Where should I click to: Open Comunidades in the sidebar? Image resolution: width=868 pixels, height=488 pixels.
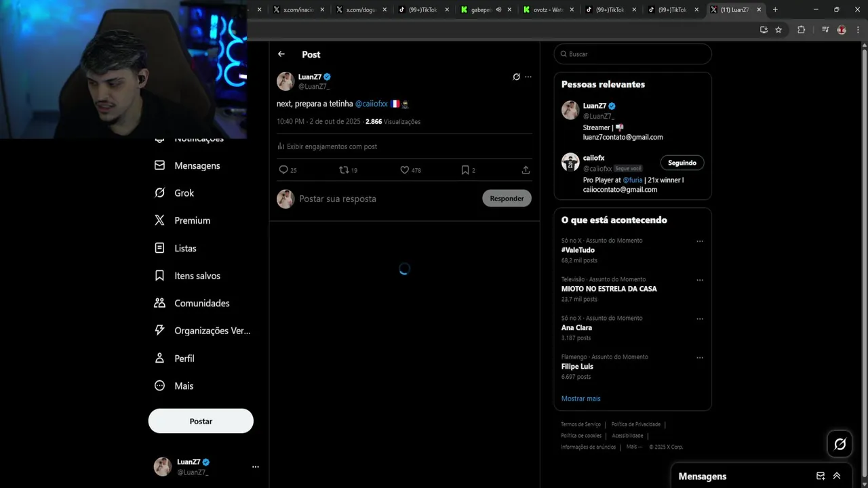click(192, 303)
